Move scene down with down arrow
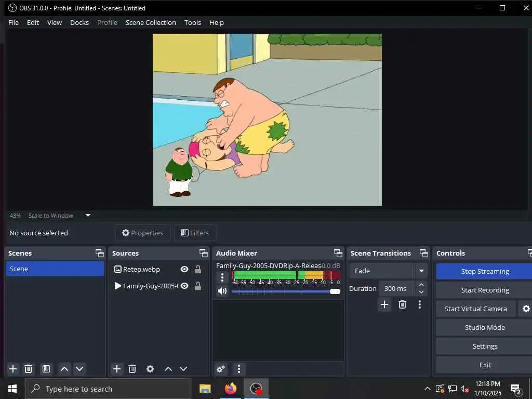The image size is (532, 399). click(79, 369)
